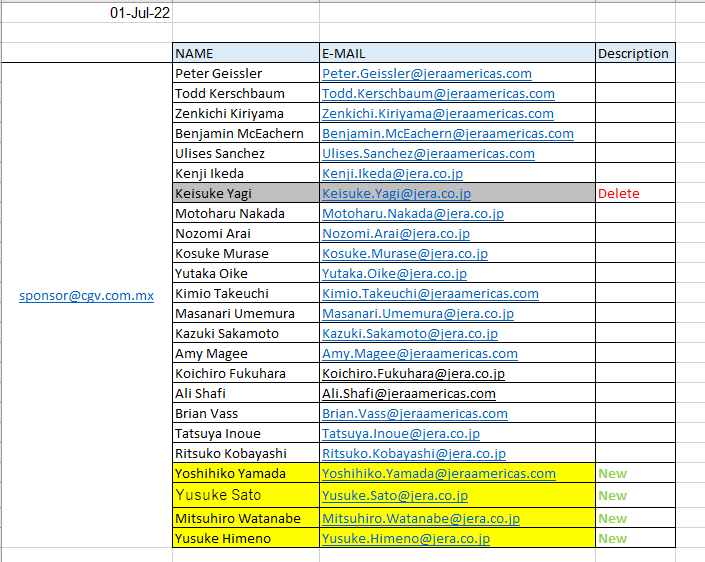Select the Yutaka Oike name cell
Screen dimensions: 705x562
click(x=246, y=273)
